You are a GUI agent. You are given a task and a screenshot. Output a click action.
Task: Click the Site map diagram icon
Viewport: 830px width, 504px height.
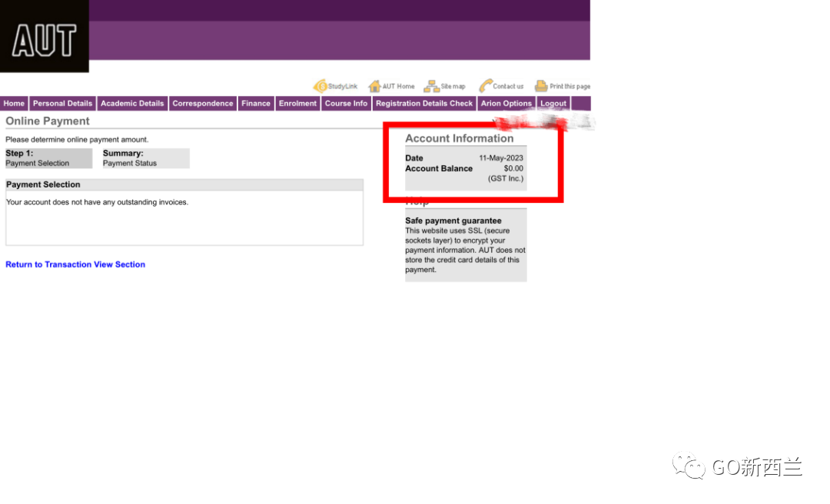tap(431, 86)
